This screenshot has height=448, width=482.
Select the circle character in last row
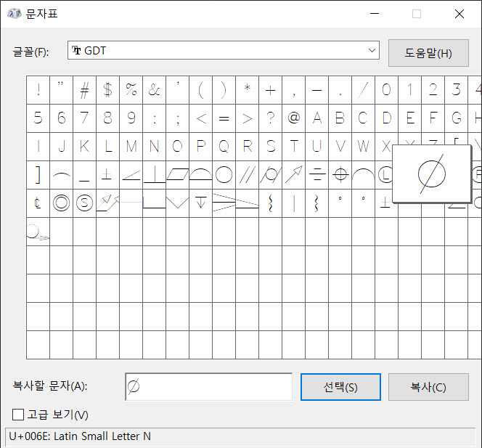[38, 232]
